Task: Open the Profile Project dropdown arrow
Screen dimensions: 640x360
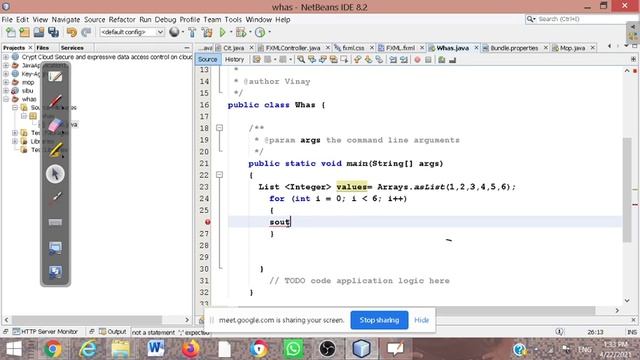Action: point(269,32)
